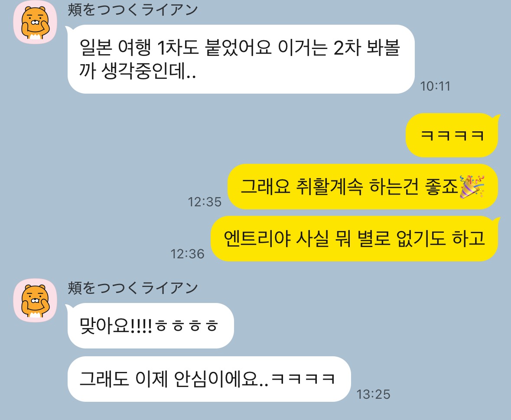Tap the word 엔트리야 in yellow bubble
Image resolution: width=511 pixels, height=420 pixels.
point(257,238)
